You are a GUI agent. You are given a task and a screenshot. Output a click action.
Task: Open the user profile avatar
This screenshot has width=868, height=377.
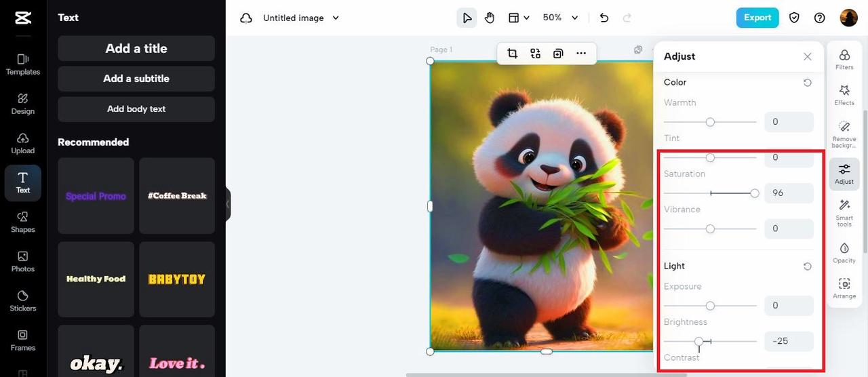pos(849,18)
